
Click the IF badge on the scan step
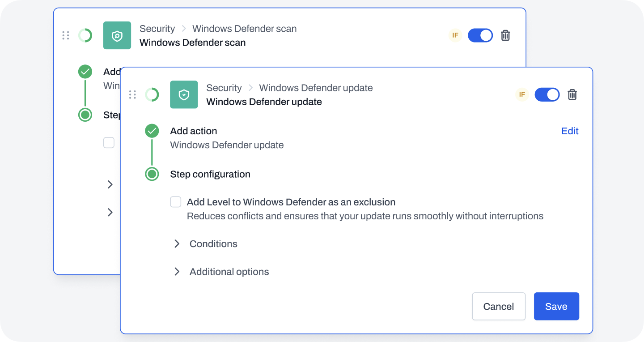point(455,35)
